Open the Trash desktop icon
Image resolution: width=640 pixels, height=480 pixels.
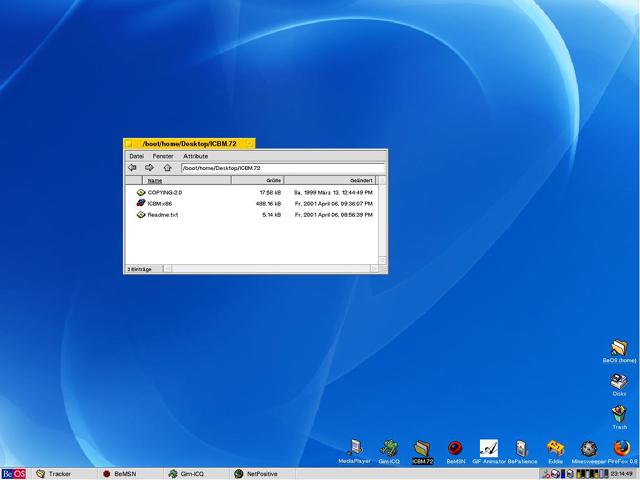[x=619, y=414]
